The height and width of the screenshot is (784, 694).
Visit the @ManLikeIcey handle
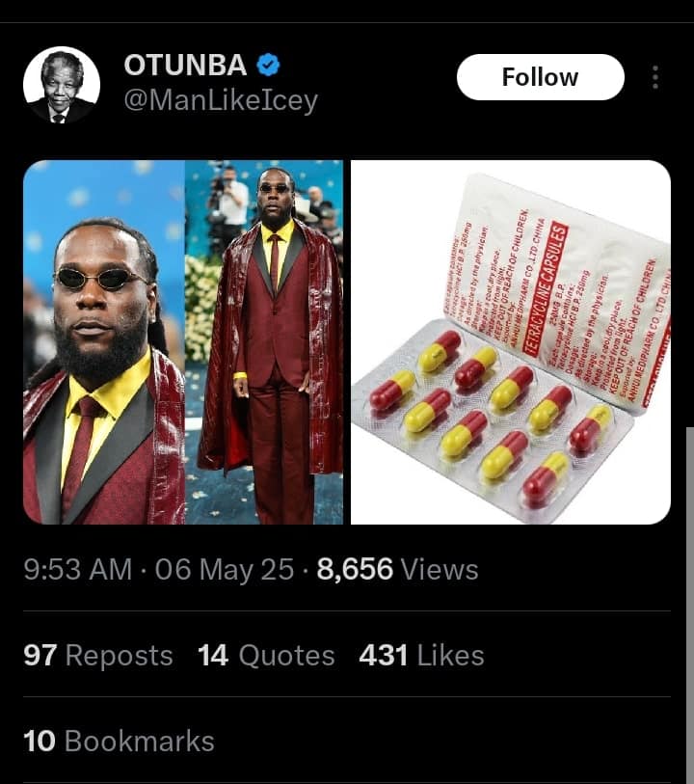(221, 100)
